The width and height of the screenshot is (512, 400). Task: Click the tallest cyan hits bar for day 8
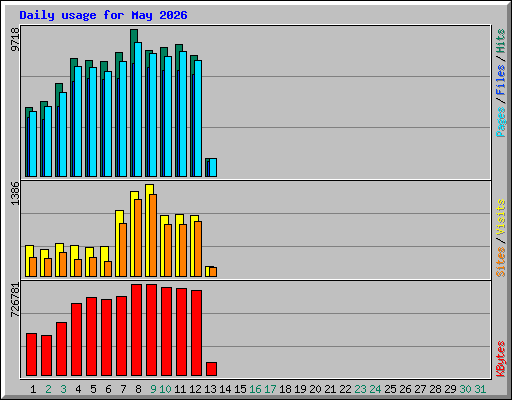tap(138, 109)
